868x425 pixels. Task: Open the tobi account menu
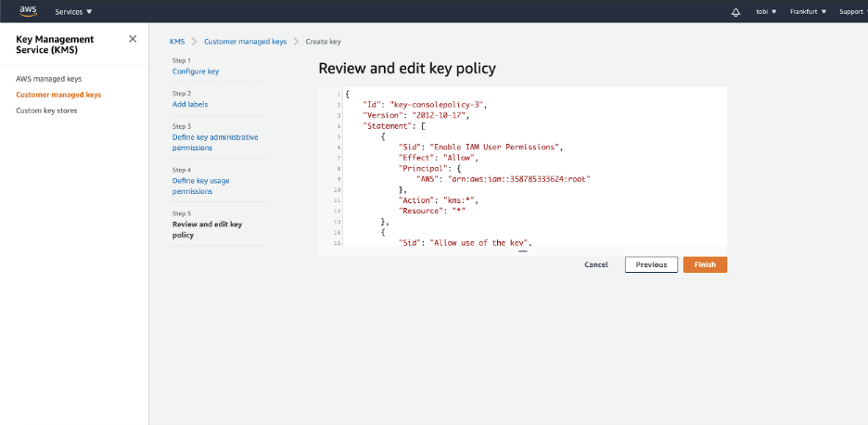tap(766, 12)
